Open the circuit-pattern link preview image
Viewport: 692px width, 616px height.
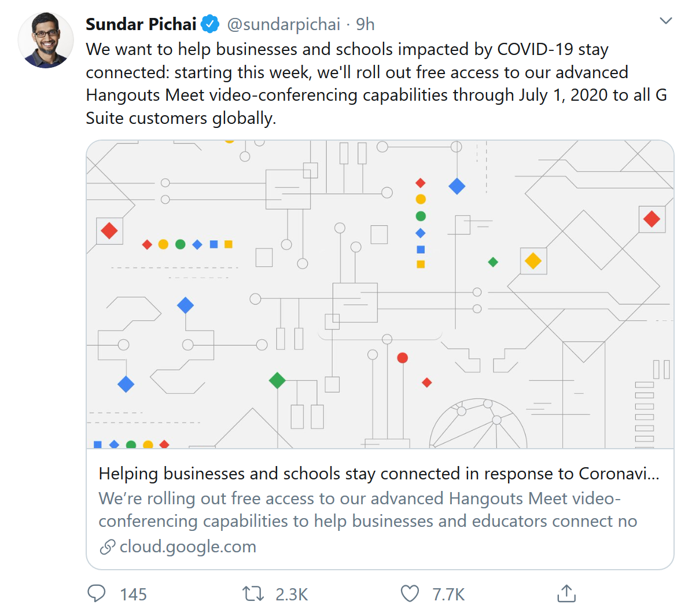tap(380, 294)
